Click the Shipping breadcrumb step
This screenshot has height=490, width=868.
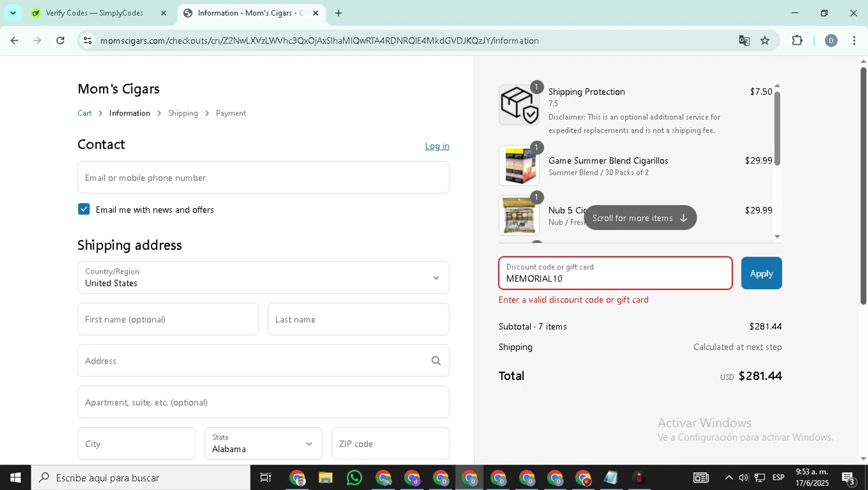[183, 113]
